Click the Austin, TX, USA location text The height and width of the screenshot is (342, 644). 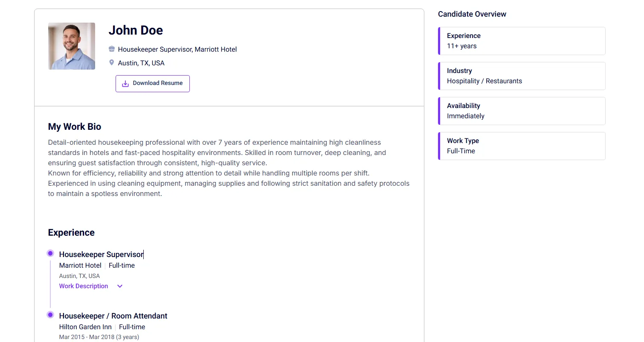[141, 62]
